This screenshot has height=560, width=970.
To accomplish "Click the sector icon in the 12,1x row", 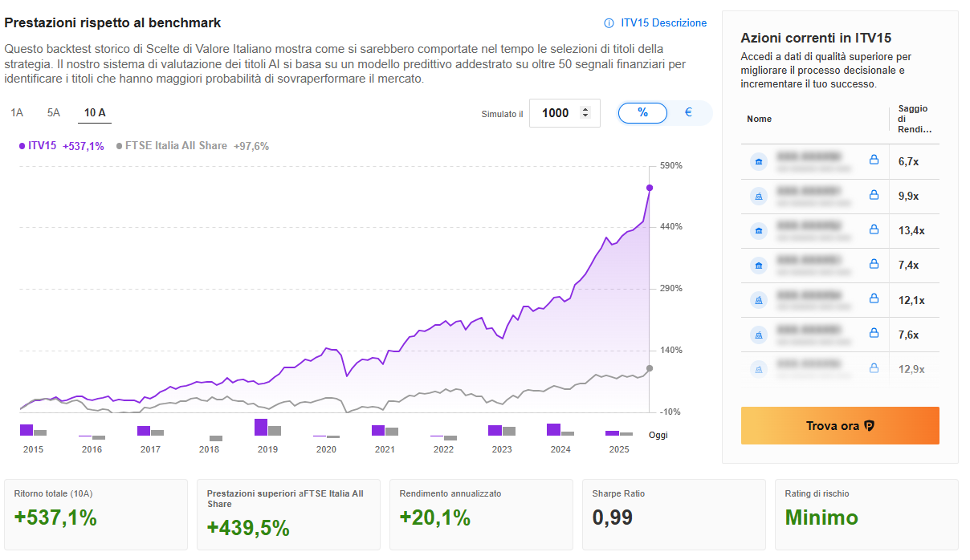I will click(x=758, y=300).
